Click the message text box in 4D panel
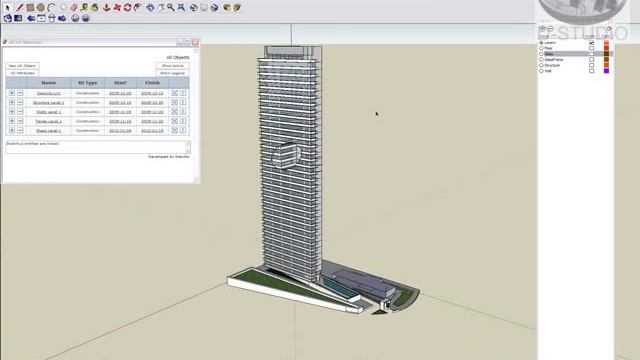The width and height of the screenshot is (640, 360). (98, 147)
